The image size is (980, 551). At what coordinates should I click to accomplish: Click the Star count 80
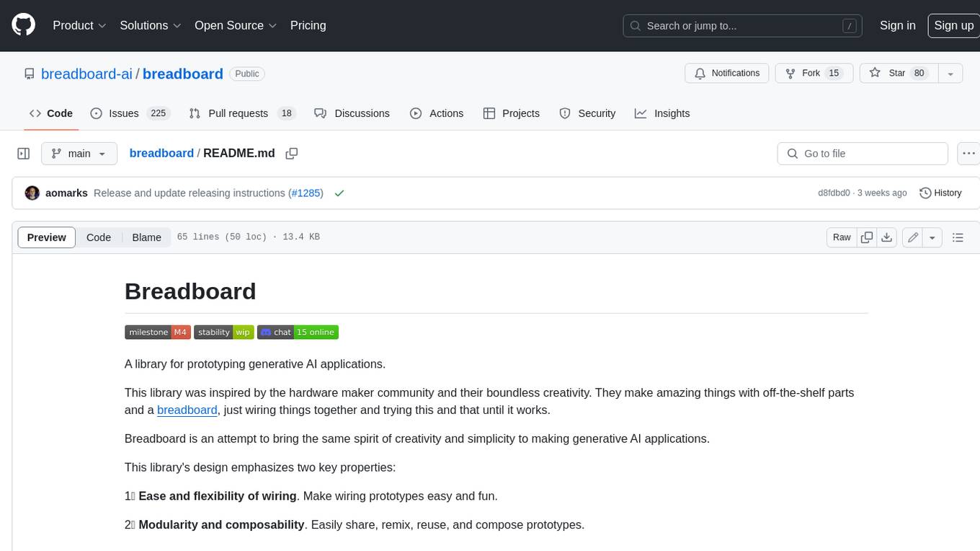click(919, 74)
